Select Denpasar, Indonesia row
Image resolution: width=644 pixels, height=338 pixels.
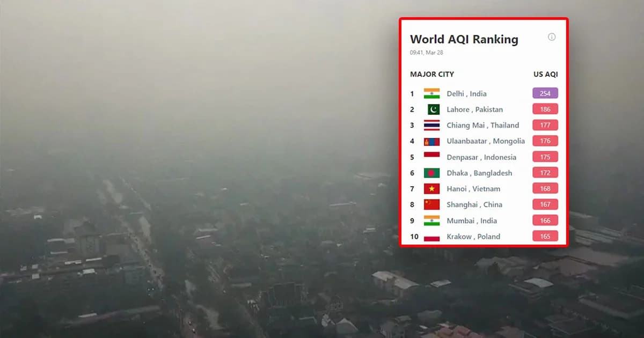coord(481,157)
